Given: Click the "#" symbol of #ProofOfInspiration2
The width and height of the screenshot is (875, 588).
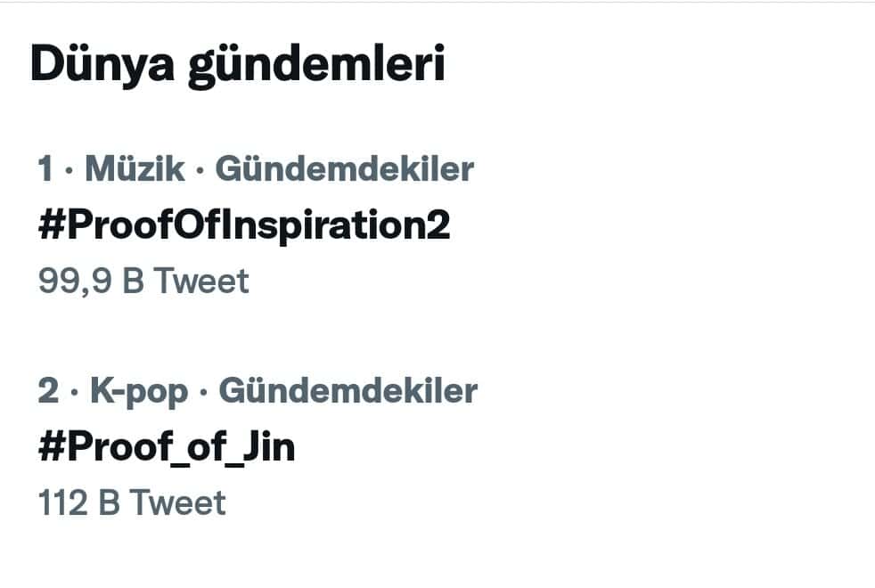Looking at the screenshot, I should (48, 226).
